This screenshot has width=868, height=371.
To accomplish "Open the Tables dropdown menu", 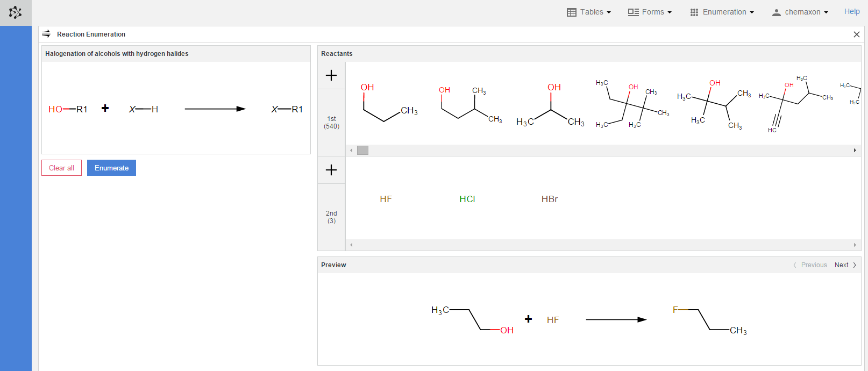I will (x=589, y=12).
